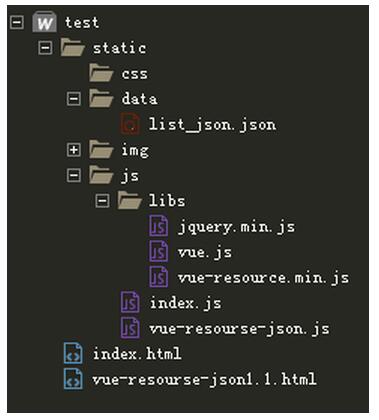Click the W project icon for test
This screenshot has height=420, width=379.
tap(45, 22)
